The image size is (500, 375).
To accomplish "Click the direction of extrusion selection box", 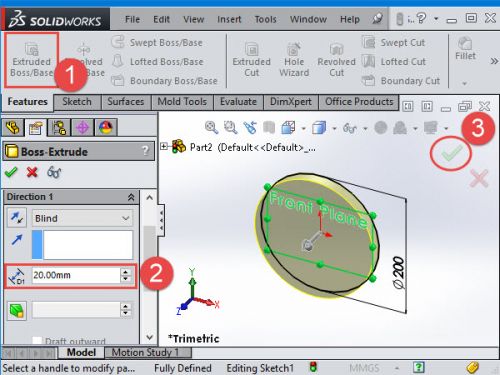I will click(83, 245).
